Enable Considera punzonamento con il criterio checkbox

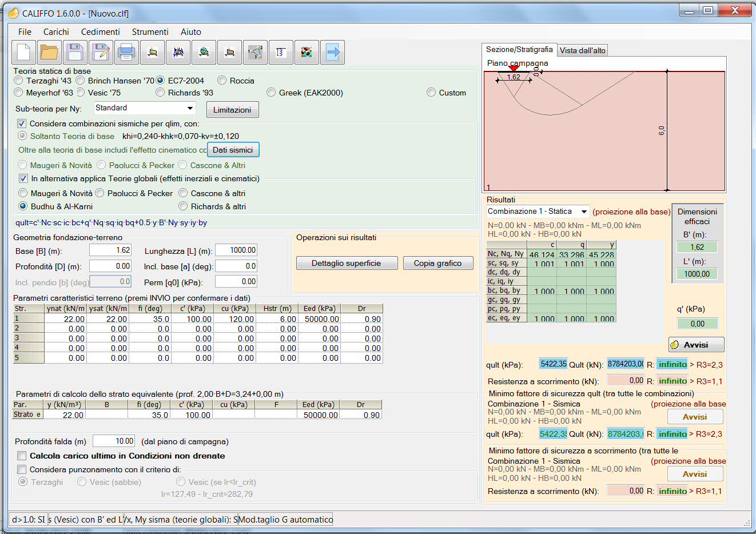point(22,469)
